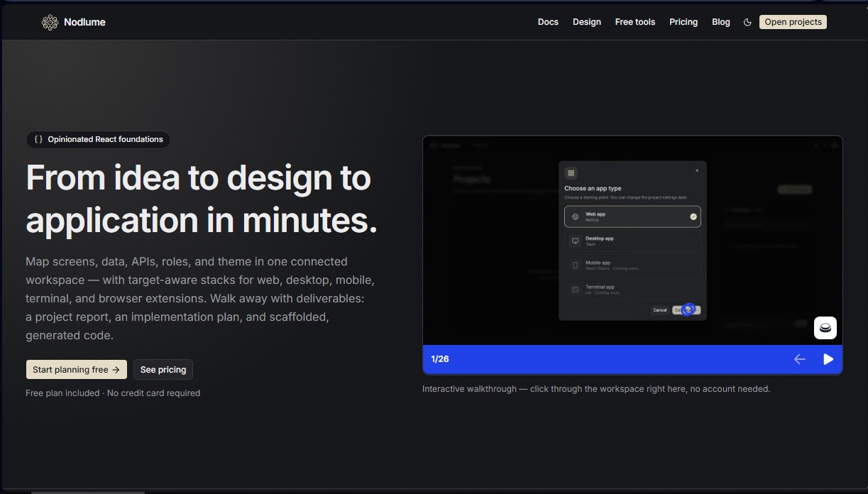Click the 1/26 step counter

click(440, 359)
